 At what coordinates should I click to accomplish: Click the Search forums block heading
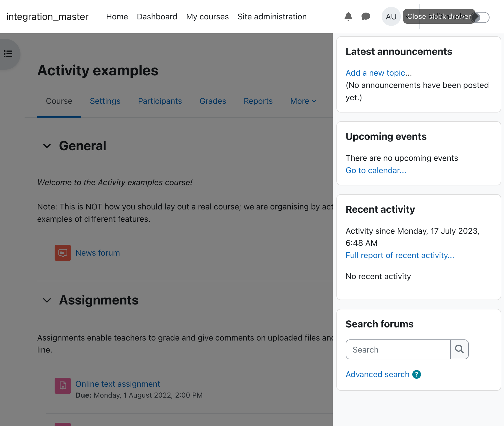[380, 324]
